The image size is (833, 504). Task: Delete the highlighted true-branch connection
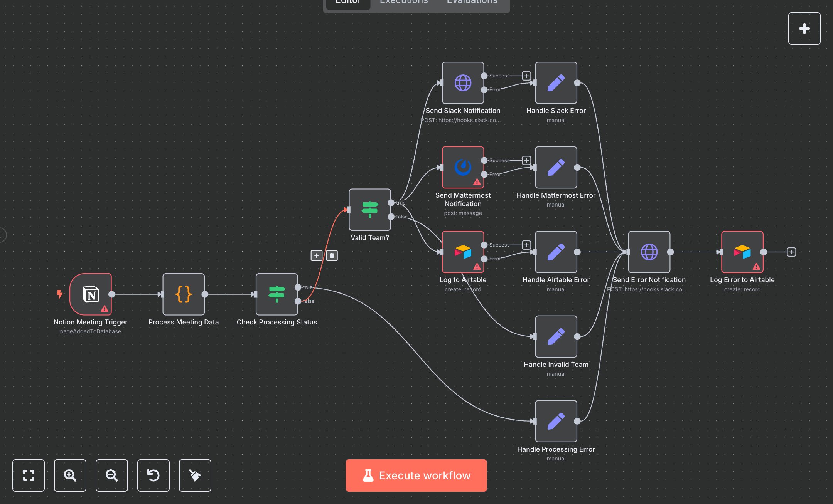click(x=331, y=255)
